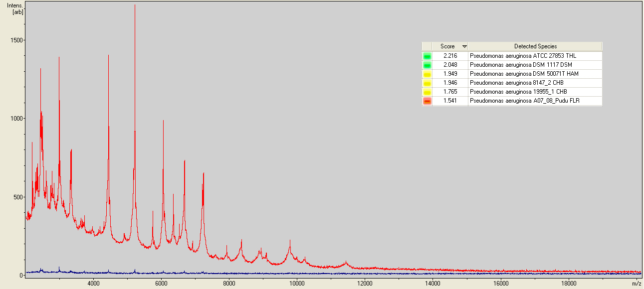The image size is (644, 289).
Task: Click the 1.765 score cell
Action: [x=450, y=92]
